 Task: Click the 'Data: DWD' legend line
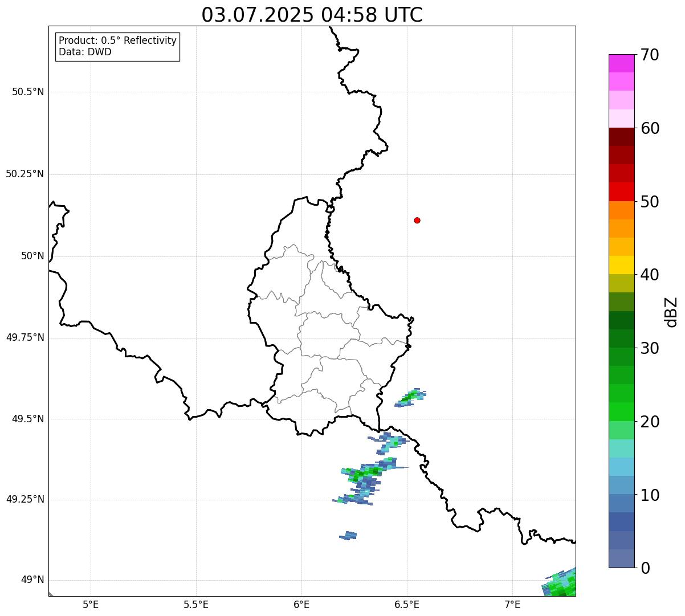[85, 52]
